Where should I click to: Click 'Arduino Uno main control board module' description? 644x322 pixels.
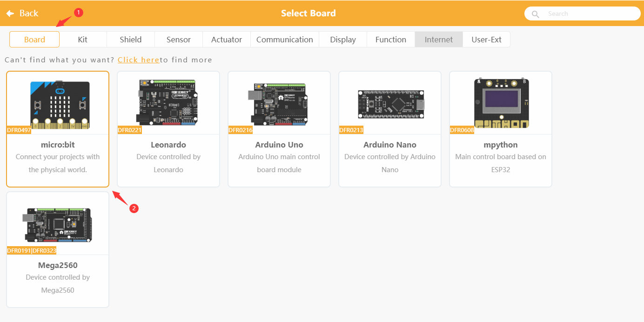(279, 163)
